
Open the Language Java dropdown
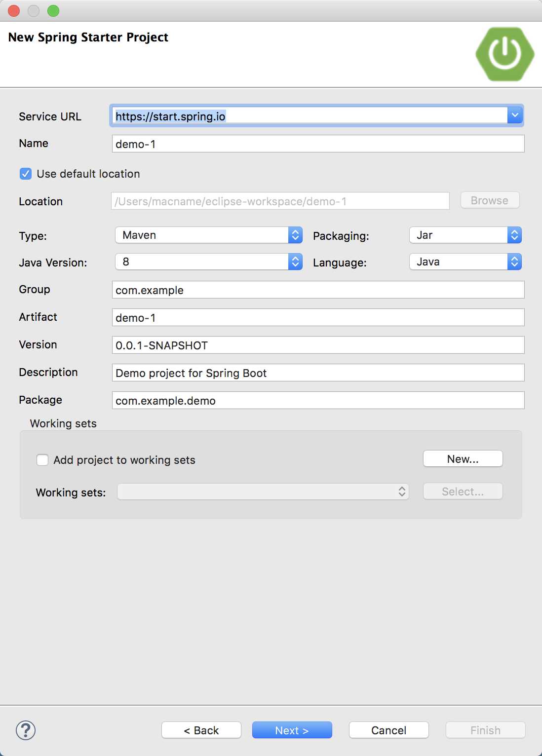click(x=465, y=262)
